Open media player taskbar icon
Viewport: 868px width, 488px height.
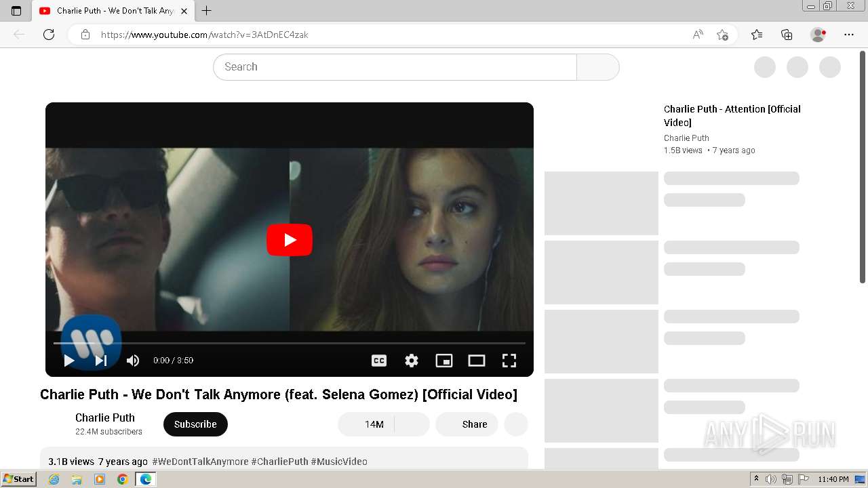[x=100, y=479]
